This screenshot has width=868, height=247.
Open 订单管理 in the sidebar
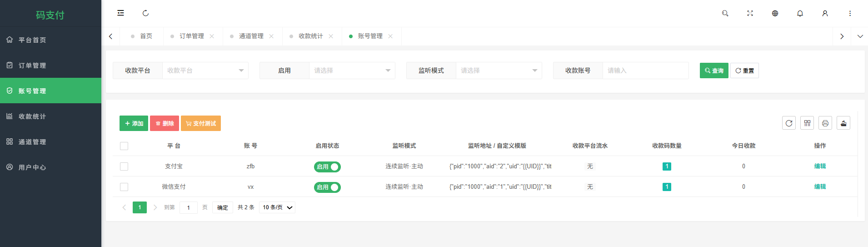[x=50, y=65]
